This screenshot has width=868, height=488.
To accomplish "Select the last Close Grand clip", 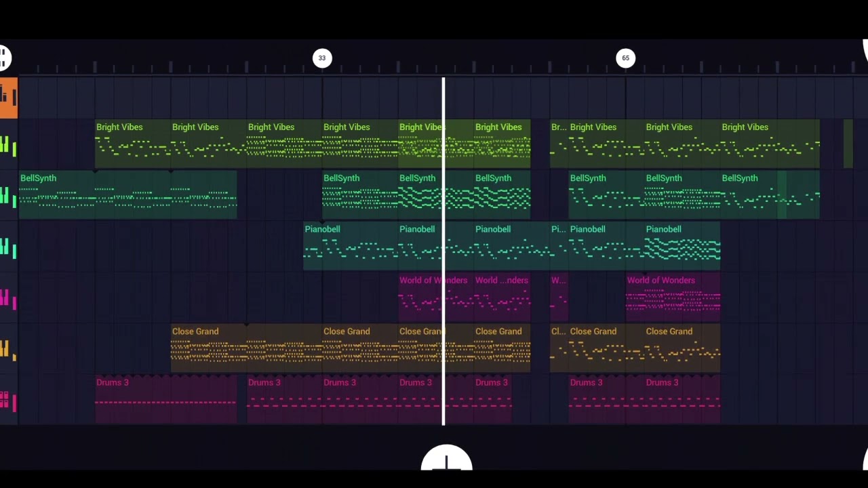I will (x=683, y=348).
